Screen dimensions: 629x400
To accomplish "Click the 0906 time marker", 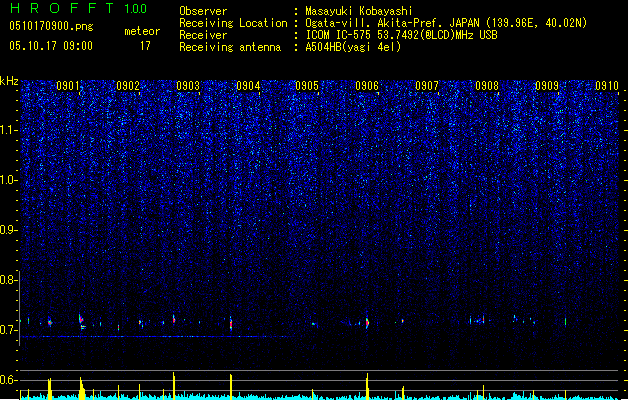I will [367, 86].
